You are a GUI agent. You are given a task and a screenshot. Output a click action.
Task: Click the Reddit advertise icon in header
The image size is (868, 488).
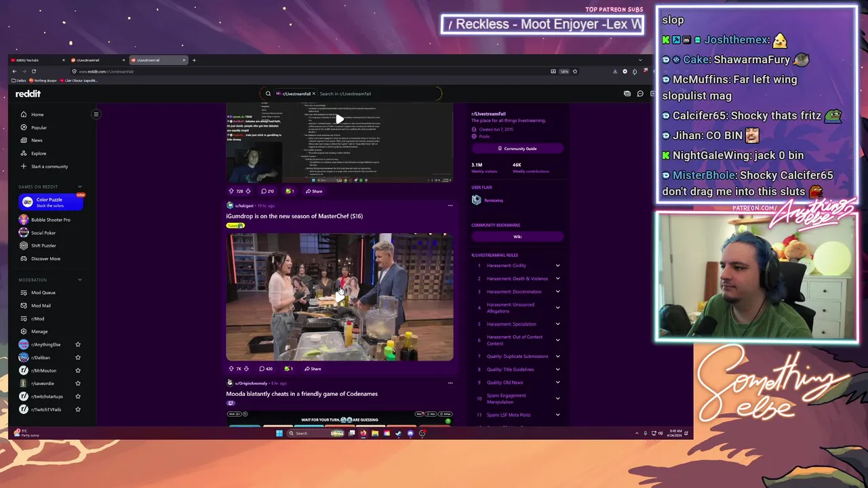(627, 94)
